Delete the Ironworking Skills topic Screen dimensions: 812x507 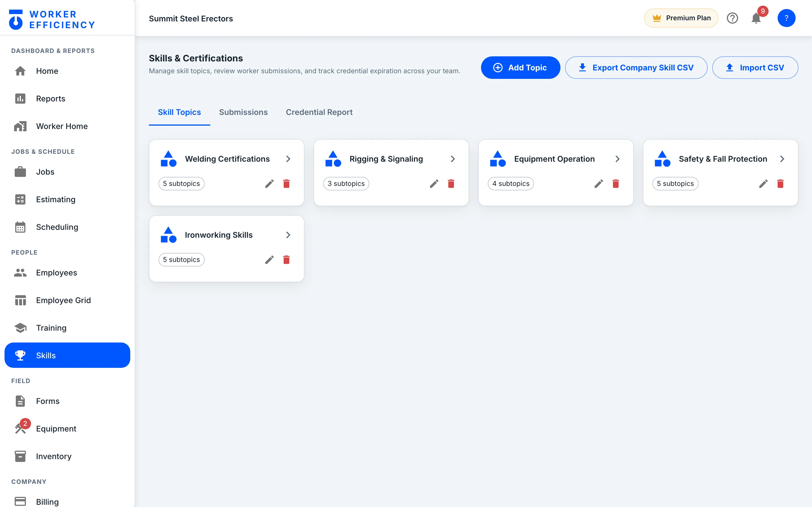pos(286,260)
